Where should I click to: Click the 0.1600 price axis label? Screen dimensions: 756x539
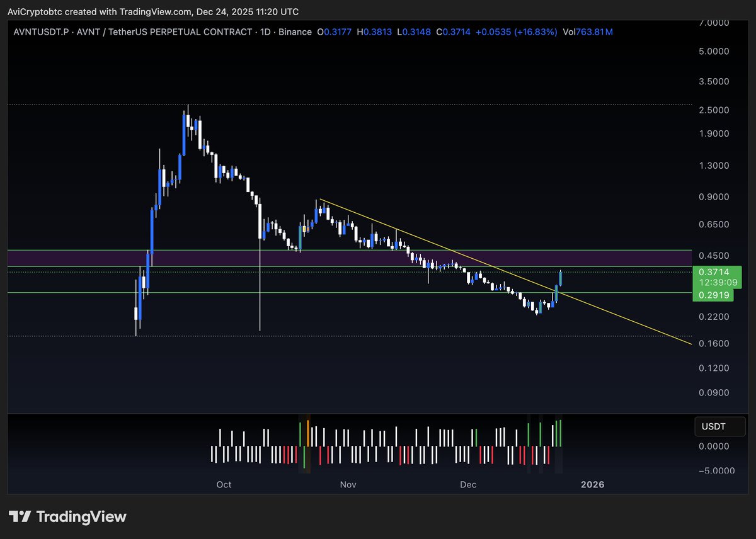[714, 344]
